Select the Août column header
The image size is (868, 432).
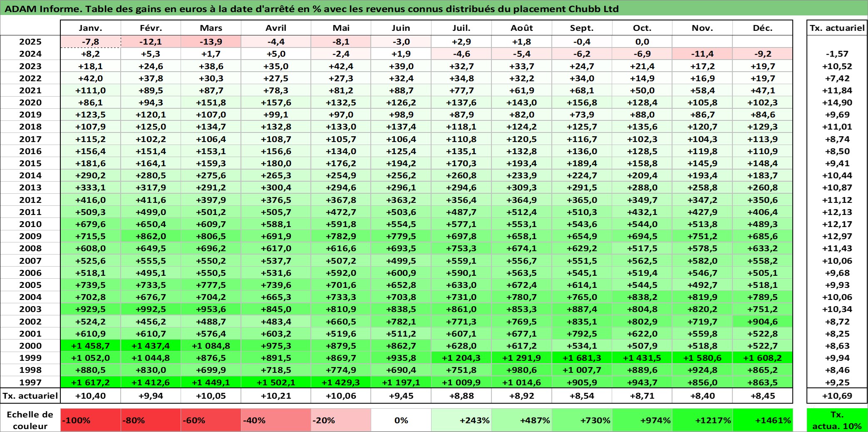(x=522, y=28)
